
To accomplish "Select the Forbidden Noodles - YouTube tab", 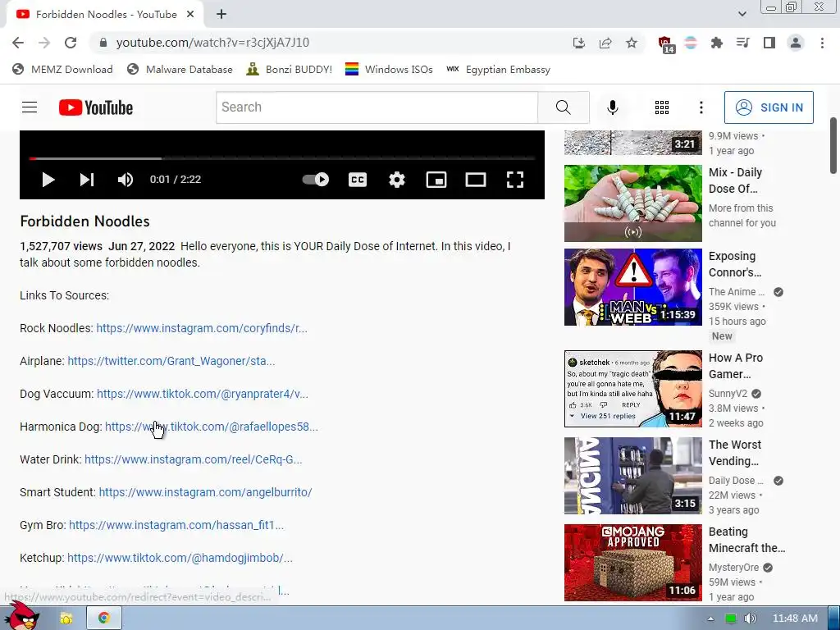I will [x=105, y=15].
